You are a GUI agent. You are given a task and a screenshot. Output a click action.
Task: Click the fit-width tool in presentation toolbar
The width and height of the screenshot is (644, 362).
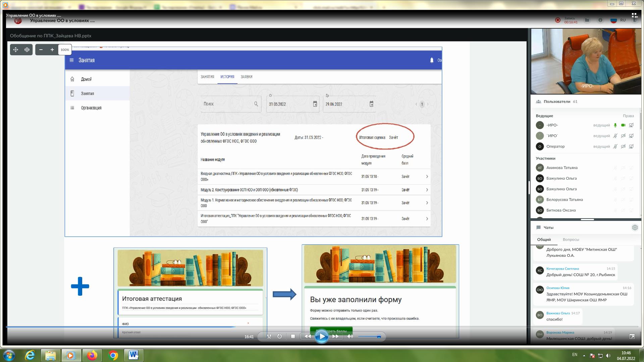point(27,50)
